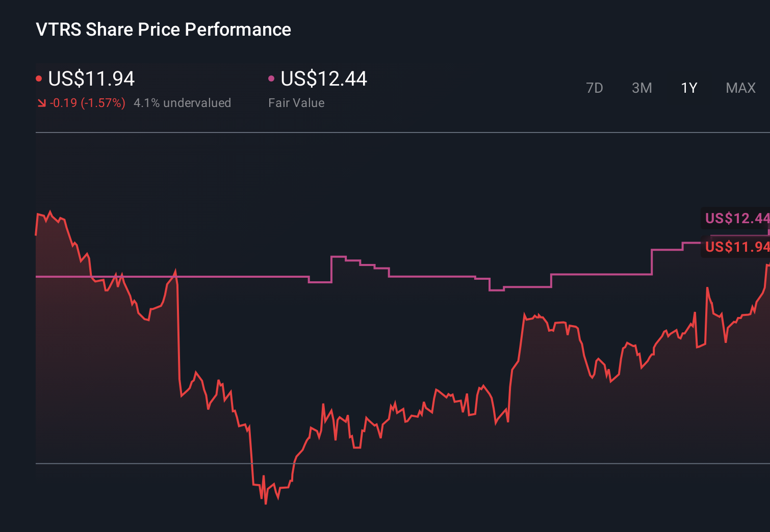The image size is (770, 532).
Task: Click the lowest dip of the price line
Action: 266,503
